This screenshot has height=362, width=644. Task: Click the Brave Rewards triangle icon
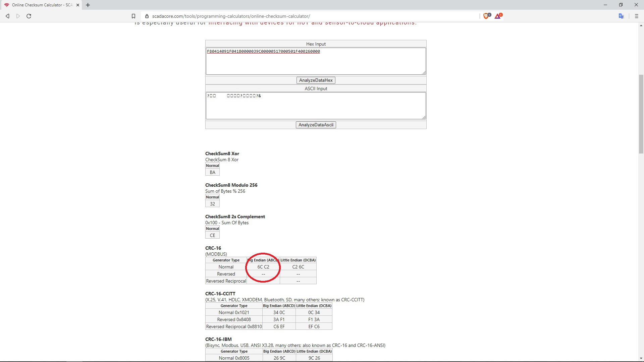coord(498,16)
